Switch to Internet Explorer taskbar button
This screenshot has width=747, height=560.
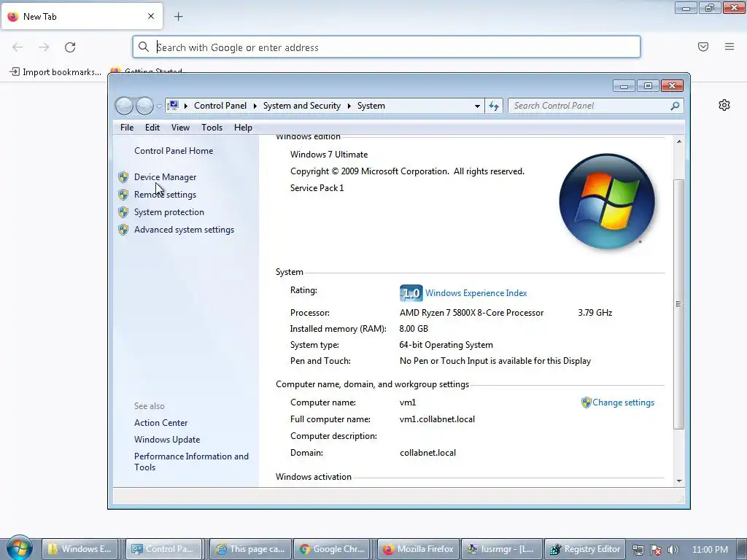click(251, 549)
